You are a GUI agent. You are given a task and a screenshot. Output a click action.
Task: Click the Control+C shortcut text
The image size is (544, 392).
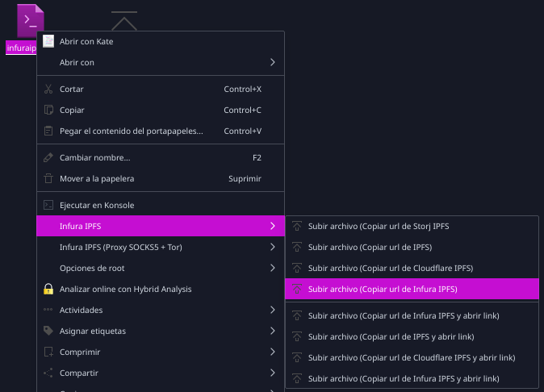[242, 110]
